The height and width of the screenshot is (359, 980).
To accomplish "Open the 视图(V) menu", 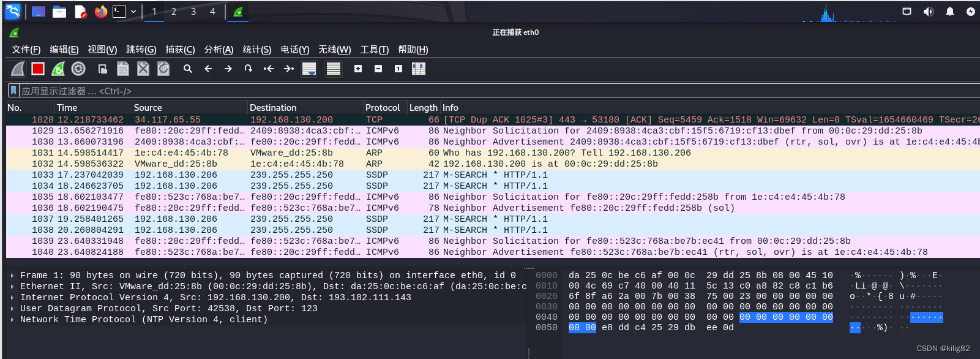I will pos(102,50).
